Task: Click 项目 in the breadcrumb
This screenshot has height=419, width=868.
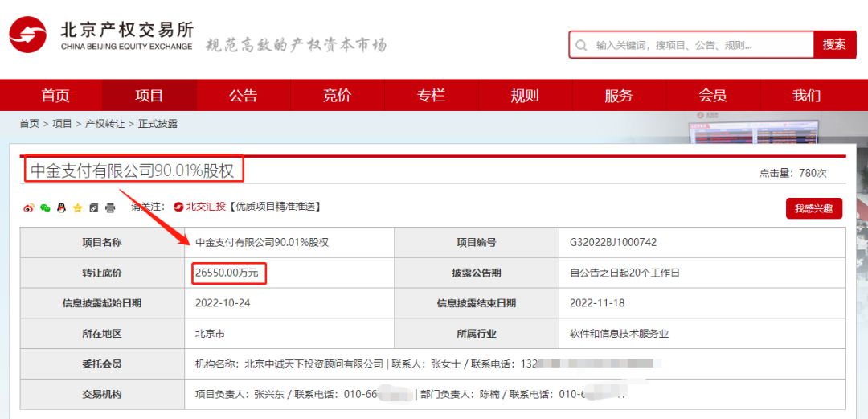Action: point(62,124)
